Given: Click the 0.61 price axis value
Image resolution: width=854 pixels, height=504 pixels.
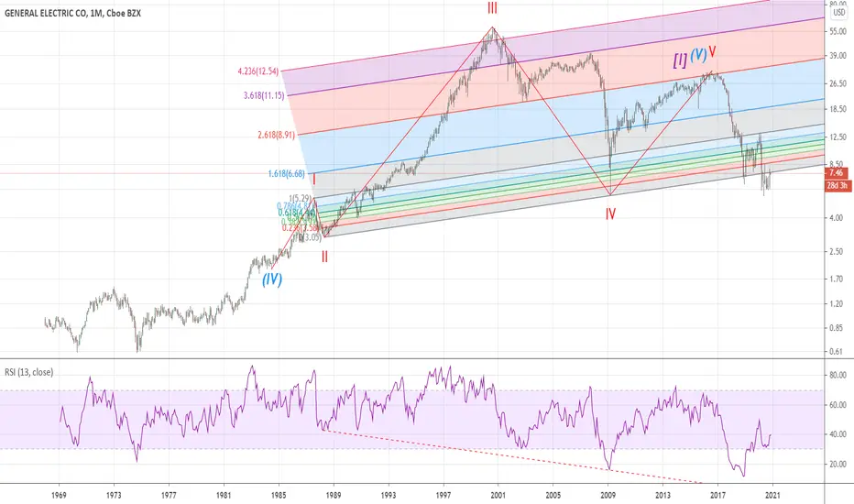Looking at the screenshot, I should pyautogui.click(x=838, y=352).
